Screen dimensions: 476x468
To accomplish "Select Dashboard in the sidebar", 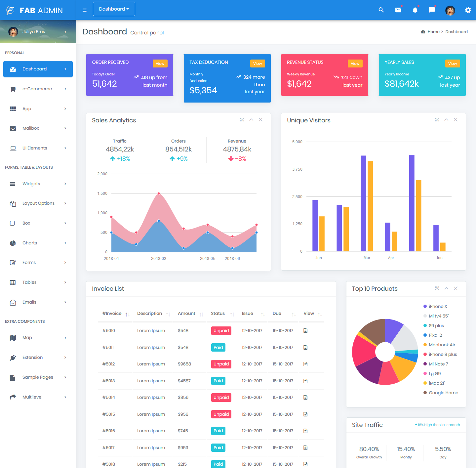I will (x=38, y=69).
